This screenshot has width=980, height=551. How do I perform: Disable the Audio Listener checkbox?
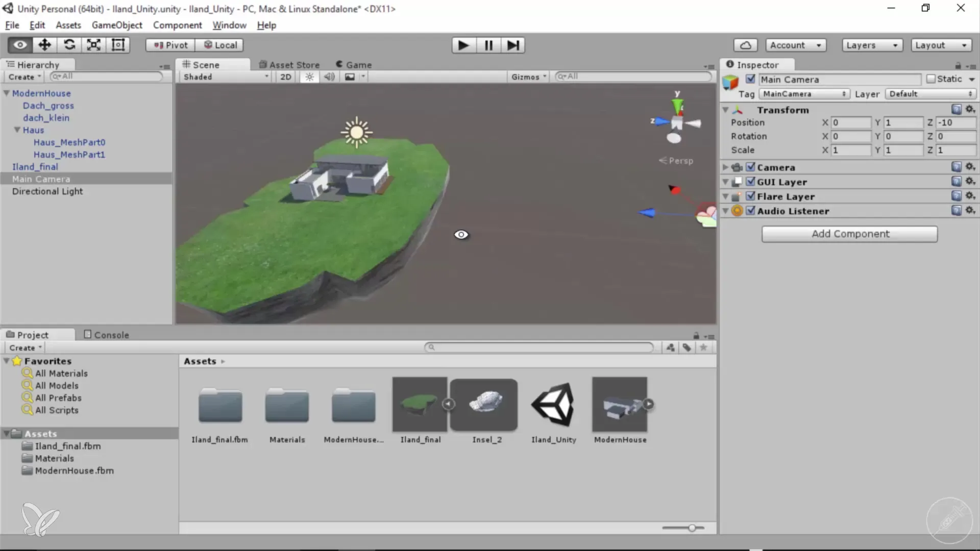pos(750,210)
